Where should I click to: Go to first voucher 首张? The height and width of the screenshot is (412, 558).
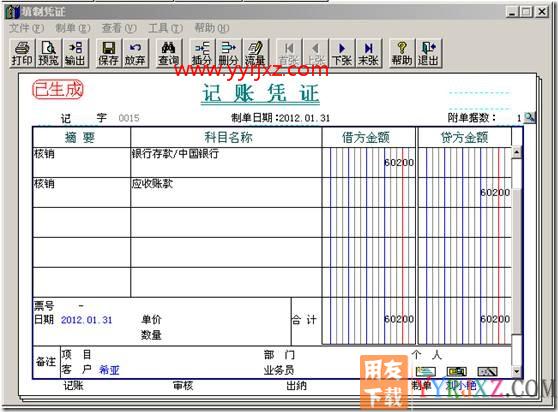(x=288, y=53)
